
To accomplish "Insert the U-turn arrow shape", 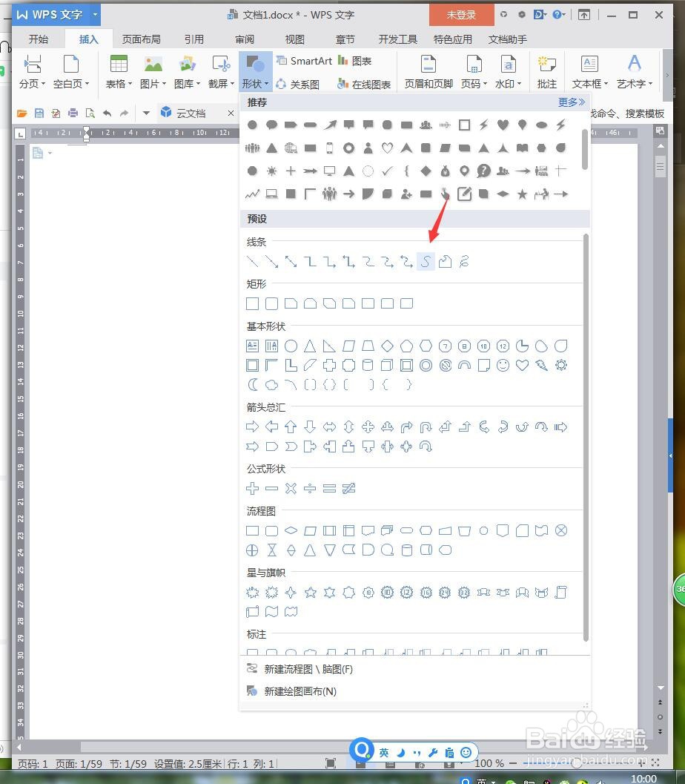I will [426, 426].
